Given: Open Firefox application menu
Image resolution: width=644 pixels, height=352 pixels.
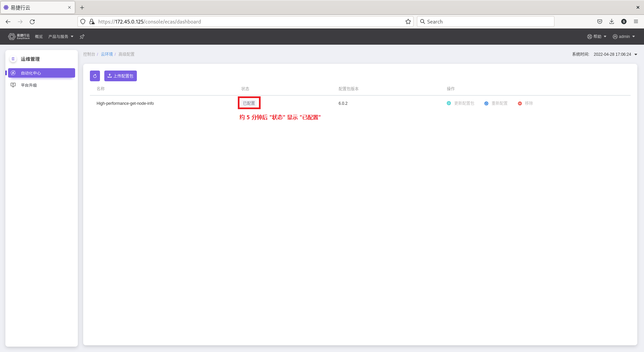Looking at the screenshot, I should 636,21.
